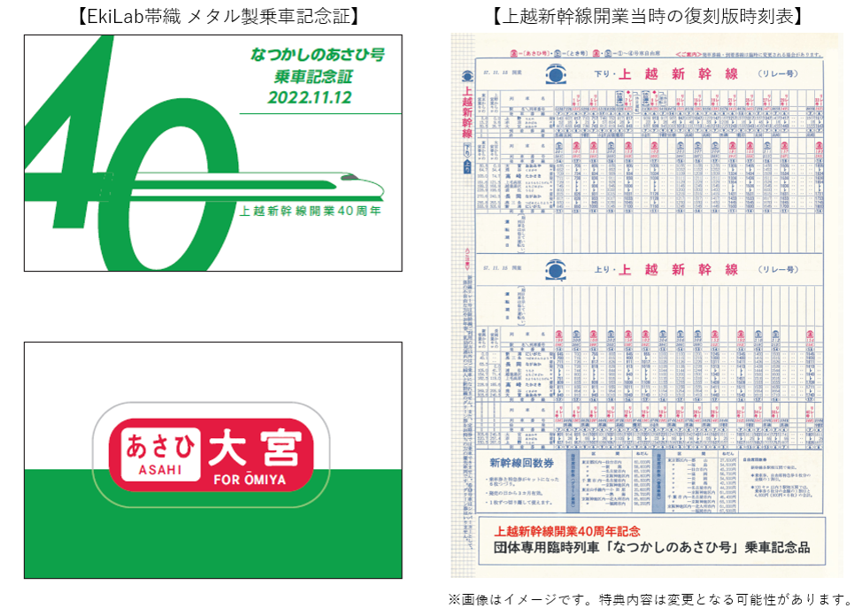Click the vertical red 上越新幹線 margin label
862x616 pixels.
click(x=467, y=112)
